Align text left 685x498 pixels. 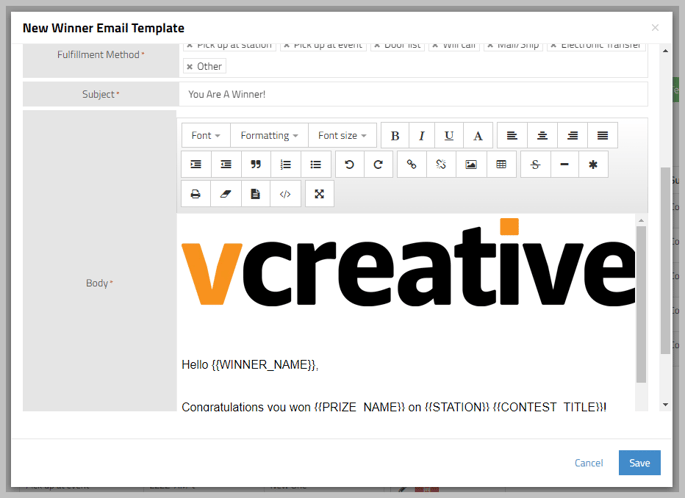click(512, 135)
